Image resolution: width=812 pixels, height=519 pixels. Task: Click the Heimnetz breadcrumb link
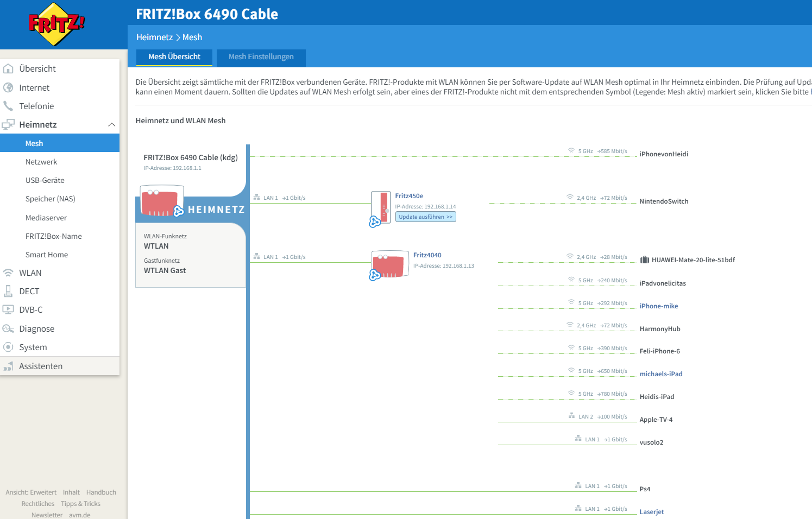[x=154, y=37]
